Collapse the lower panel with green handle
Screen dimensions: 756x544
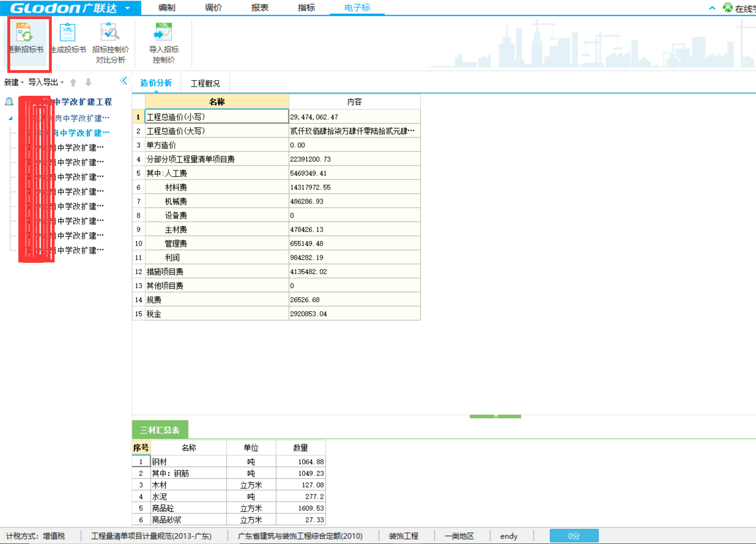[495, 416]
